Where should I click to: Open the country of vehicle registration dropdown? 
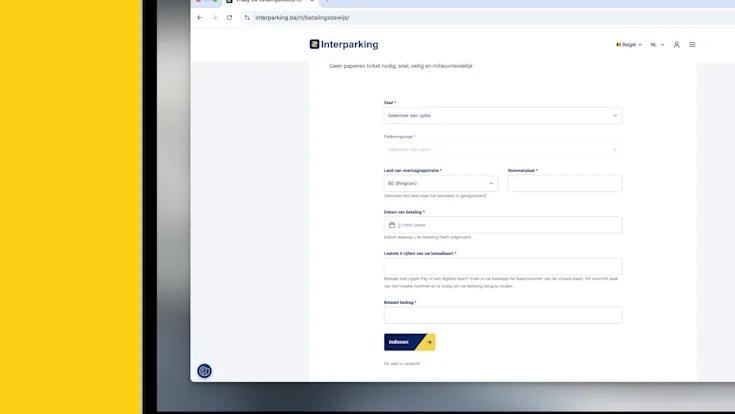coord(441,183)
